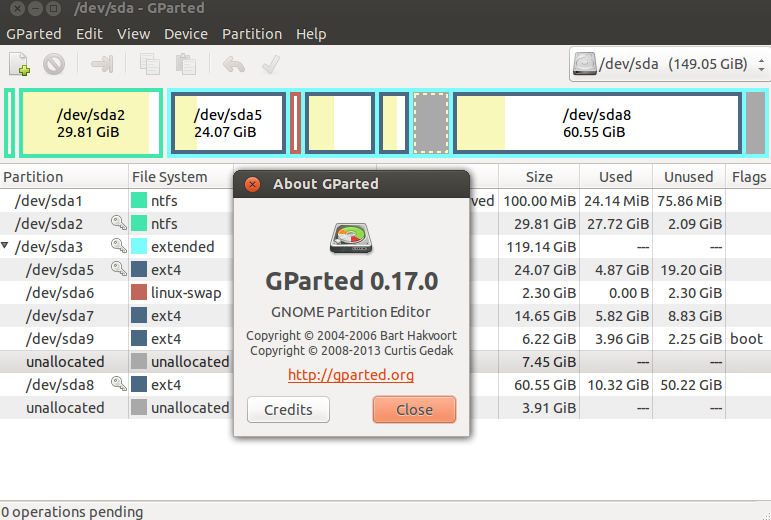Image resolution: width=771 pixels, height=520 pixels.
Task: Click the Used column header
Action: [x=616, y=177]
